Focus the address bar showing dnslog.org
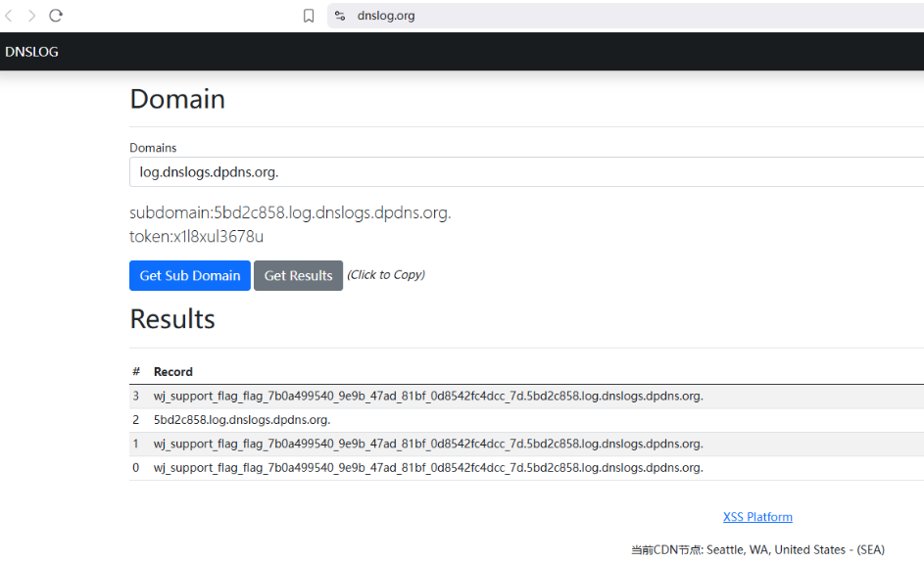The image size is (924, 563). [624, 16]
